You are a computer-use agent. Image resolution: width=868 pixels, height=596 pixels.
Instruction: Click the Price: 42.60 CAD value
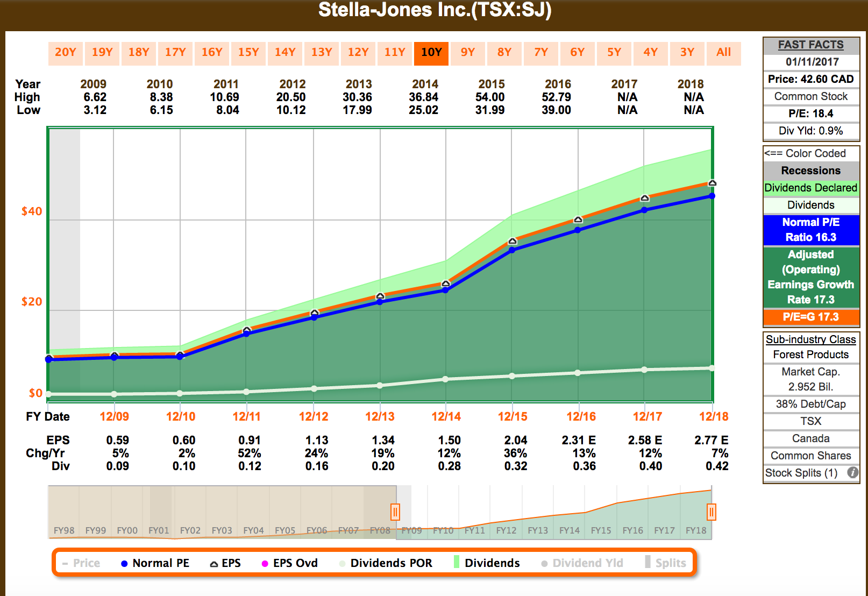811,79
